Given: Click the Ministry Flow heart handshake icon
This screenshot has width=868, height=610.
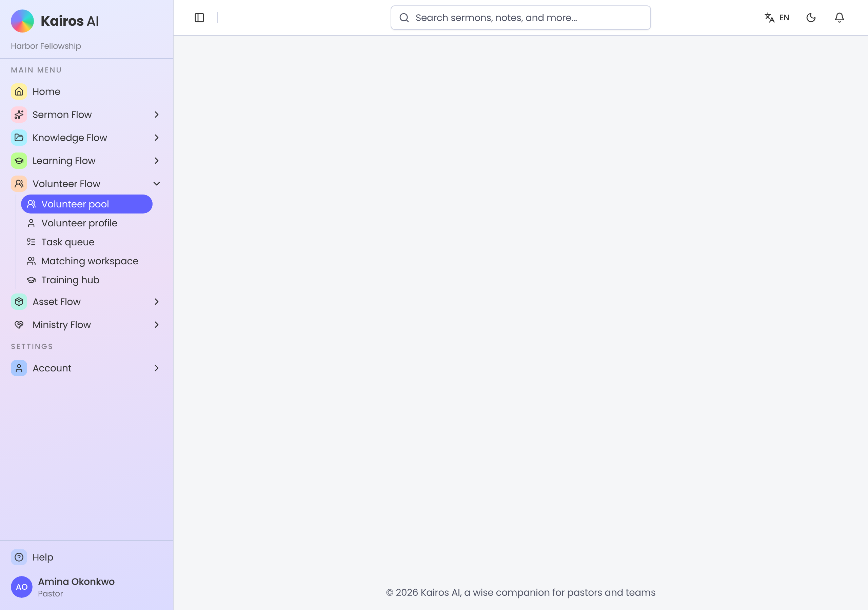Looking at the screenshot, I should pyautogui.click(x=19, y=325).
